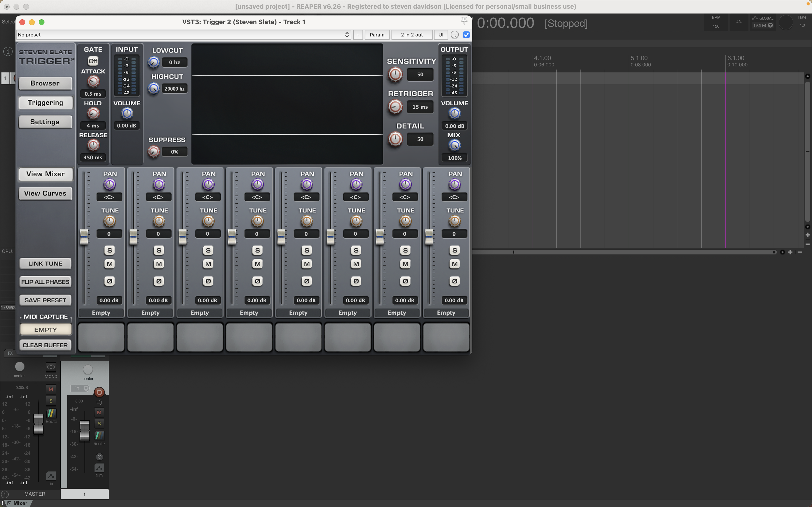Mute the second channel strip

pos(159,264)
